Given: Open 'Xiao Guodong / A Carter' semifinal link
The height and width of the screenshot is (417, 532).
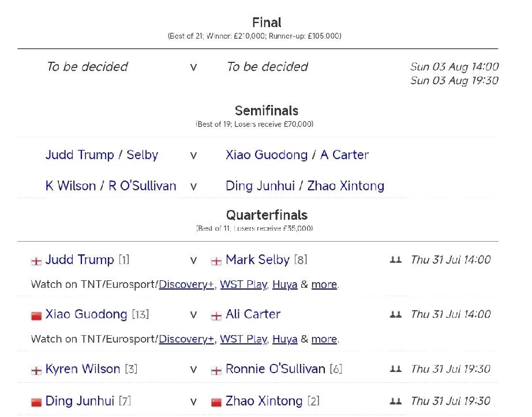Looking at the screenshot, I should (x=297, y=155).
